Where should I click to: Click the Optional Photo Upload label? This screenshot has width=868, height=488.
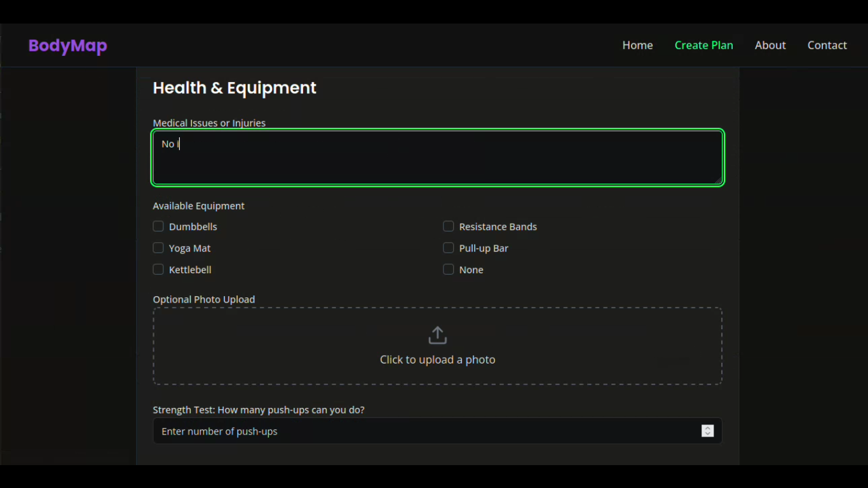[x=203, y=299]
